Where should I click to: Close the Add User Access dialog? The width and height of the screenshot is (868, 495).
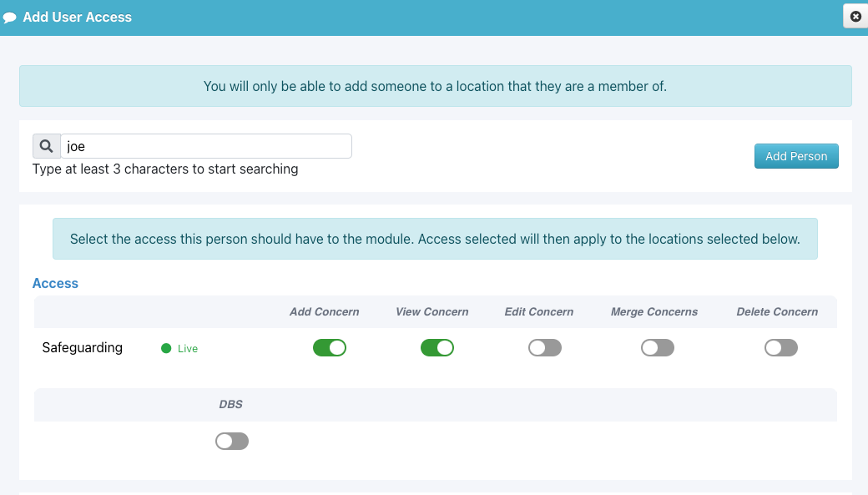855,17
